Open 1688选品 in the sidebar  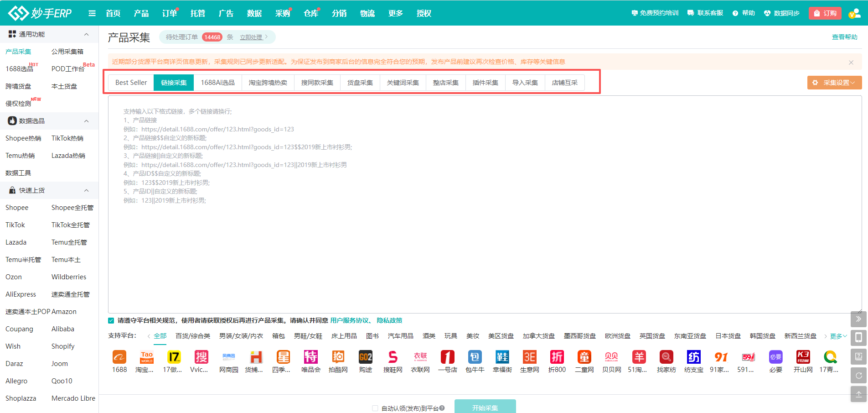(20, 69)
